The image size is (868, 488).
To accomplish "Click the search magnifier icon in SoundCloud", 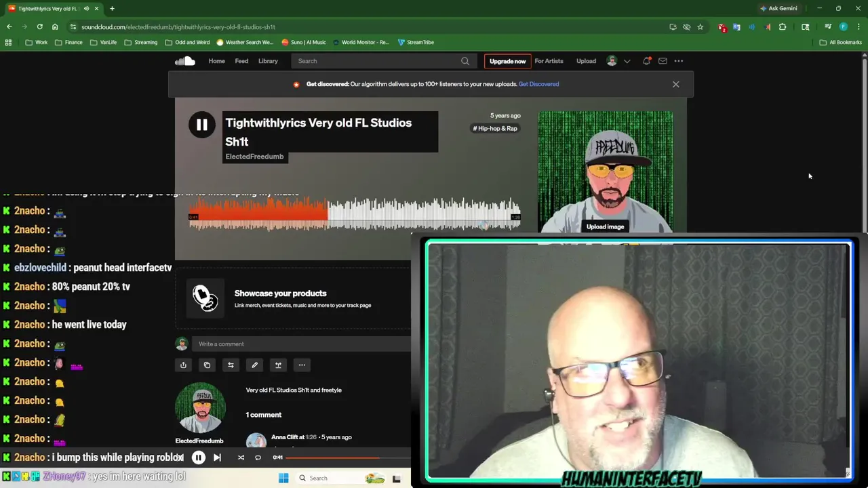I will point(465,61).
